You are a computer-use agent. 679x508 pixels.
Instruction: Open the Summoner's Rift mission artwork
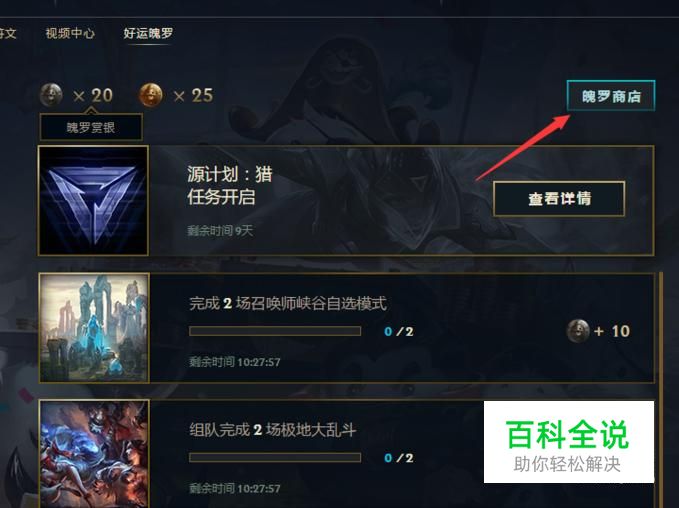94,328
